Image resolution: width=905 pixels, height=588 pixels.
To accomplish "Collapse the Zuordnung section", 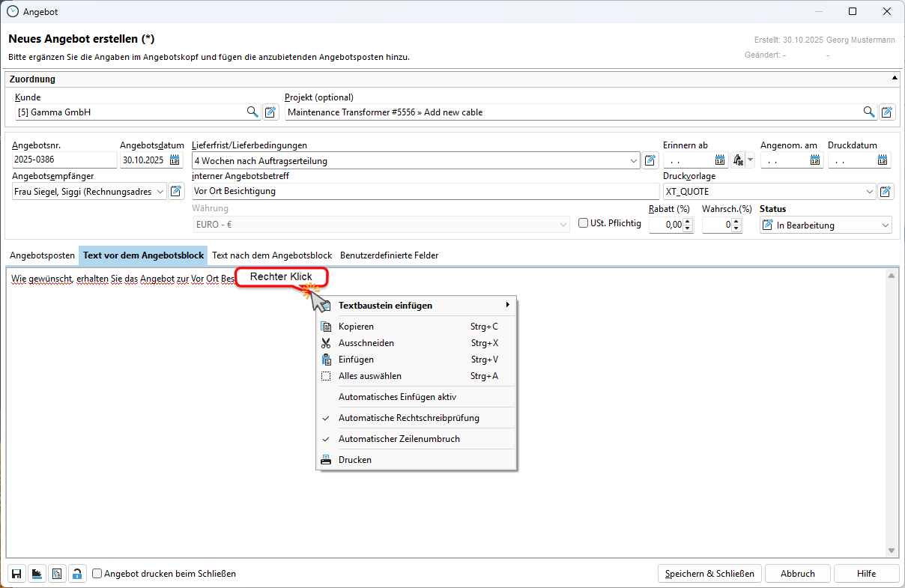I will [894, 78].
